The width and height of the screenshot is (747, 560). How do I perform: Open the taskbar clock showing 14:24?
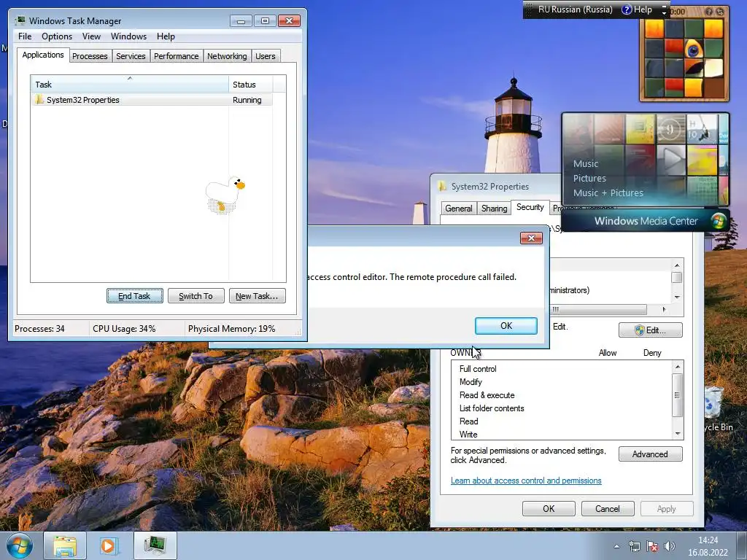pos(708,546)
